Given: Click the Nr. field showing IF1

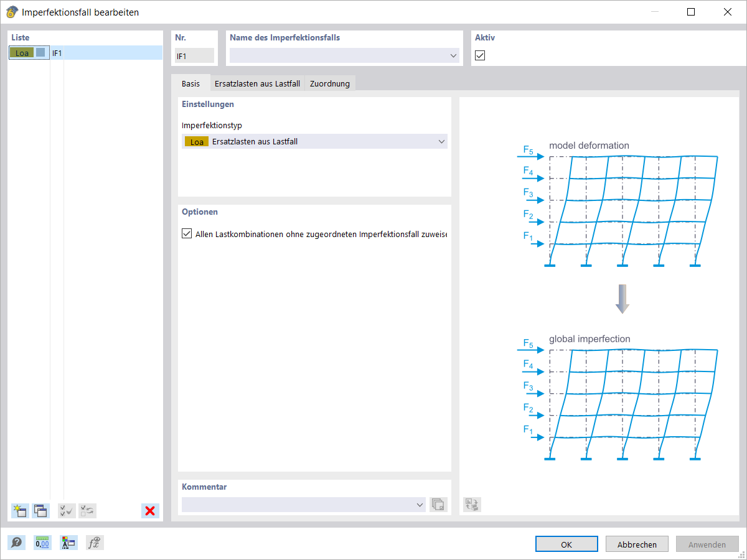Looking at the screenshot, I should tap(194, 55).
